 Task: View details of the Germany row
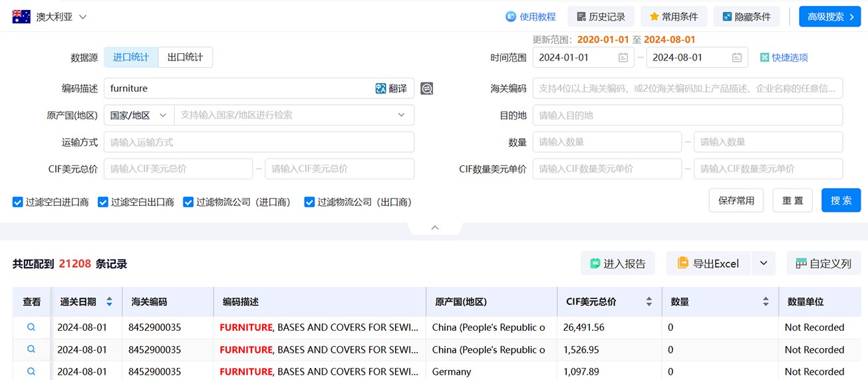31,371
